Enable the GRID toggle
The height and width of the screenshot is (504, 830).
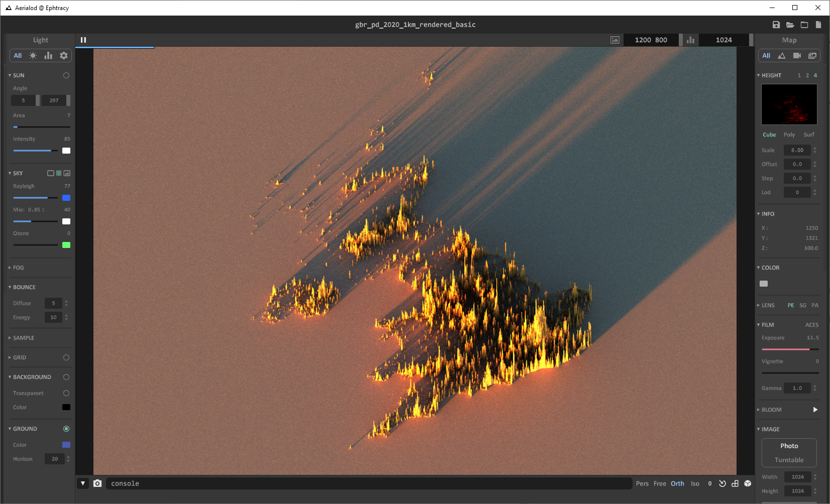(x=66, y=357)
